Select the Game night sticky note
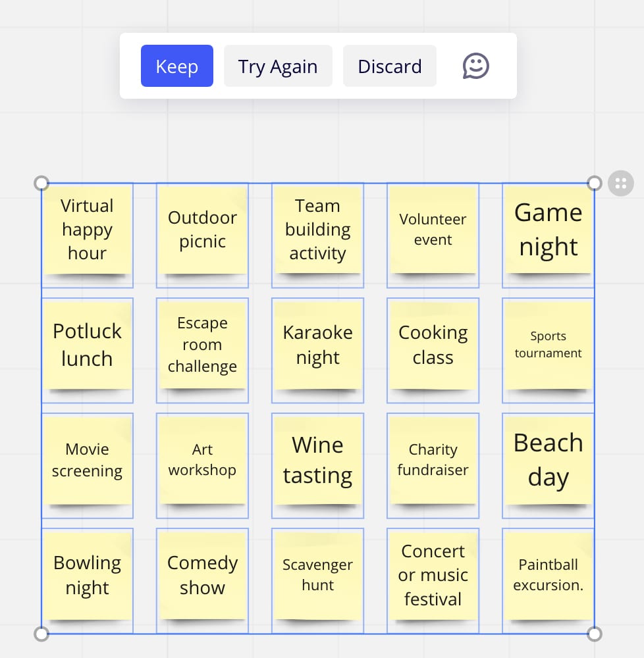 tap(548, 230)
